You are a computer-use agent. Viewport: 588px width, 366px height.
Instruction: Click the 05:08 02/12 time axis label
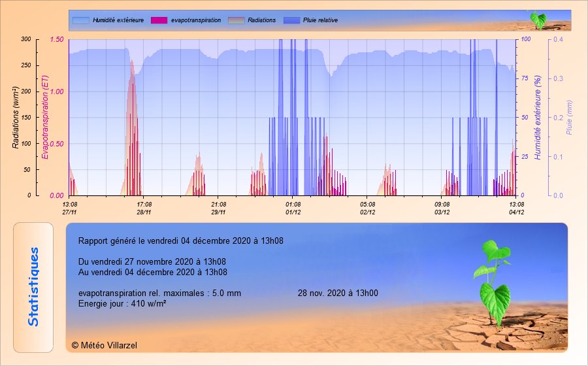(367, 208)
